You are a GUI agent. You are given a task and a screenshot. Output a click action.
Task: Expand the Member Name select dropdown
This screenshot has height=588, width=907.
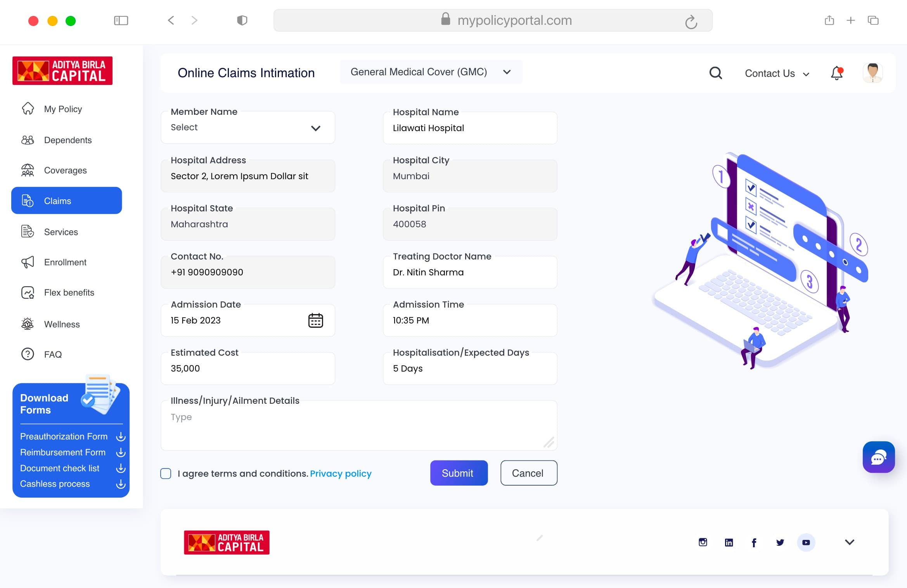pos(248,128)
